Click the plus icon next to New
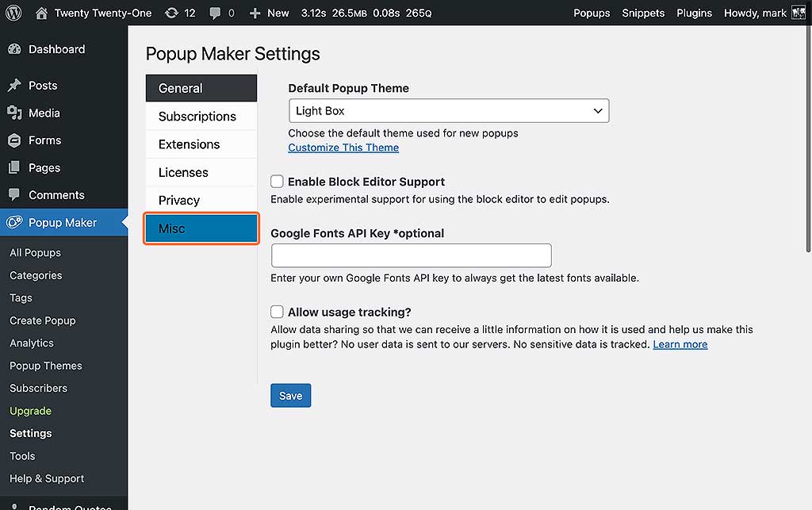 click(255, 13)
